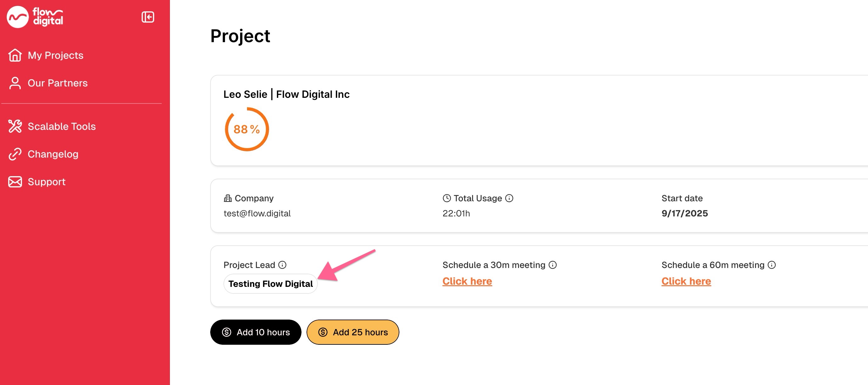Open the My Projects page
The height and width of the screenshot is (385, 868).
pos(55,55)
